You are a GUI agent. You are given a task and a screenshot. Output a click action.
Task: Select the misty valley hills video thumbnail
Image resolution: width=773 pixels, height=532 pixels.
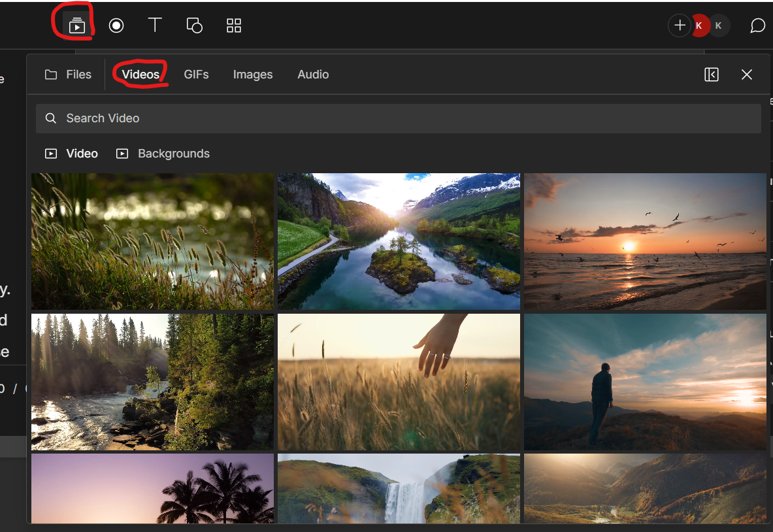pos(646,489)
